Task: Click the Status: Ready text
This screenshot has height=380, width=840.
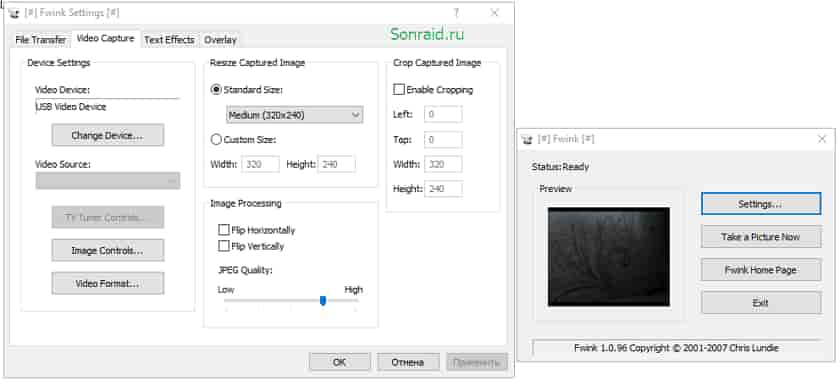Action: click(560, 167)
